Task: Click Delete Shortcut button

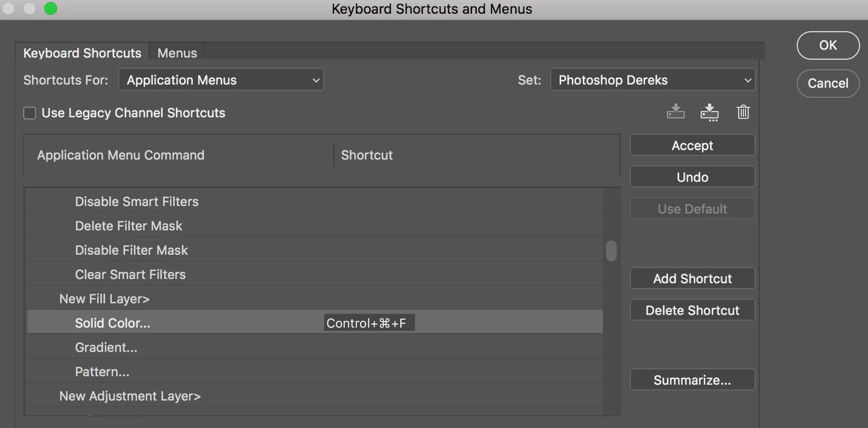Action: [x=692, y=310]
